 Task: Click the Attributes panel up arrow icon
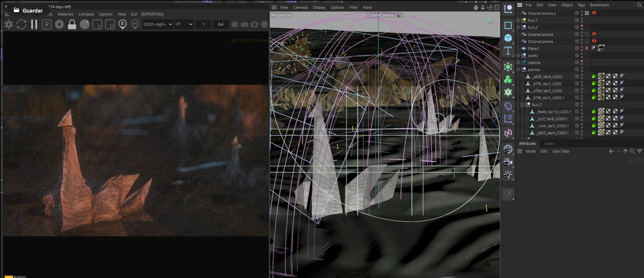626,151
